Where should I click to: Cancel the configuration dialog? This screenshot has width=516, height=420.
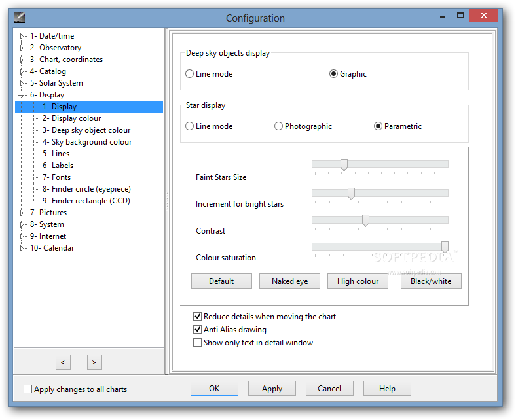tap(329, 389)
